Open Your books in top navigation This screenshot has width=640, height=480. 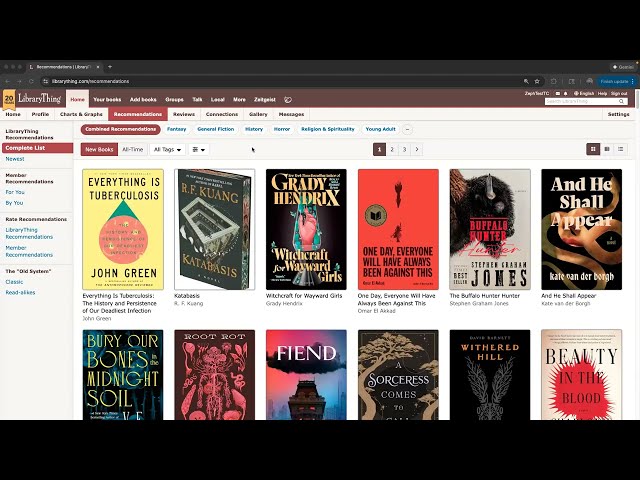click(107, 100)
